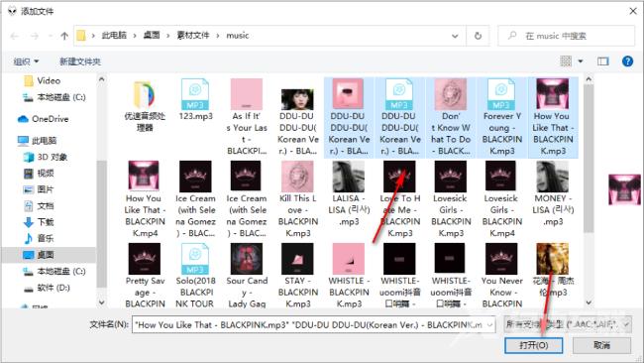Open 文档 folder in the sidebar
Screen dimensions: 644x363
(x=39, y=206)
